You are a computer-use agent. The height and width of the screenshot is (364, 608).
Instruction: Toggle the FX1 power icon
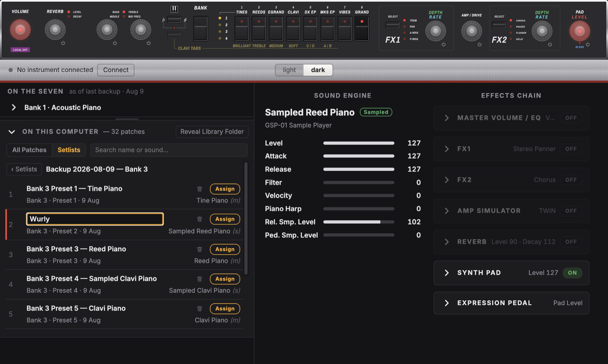click(443, 45)
